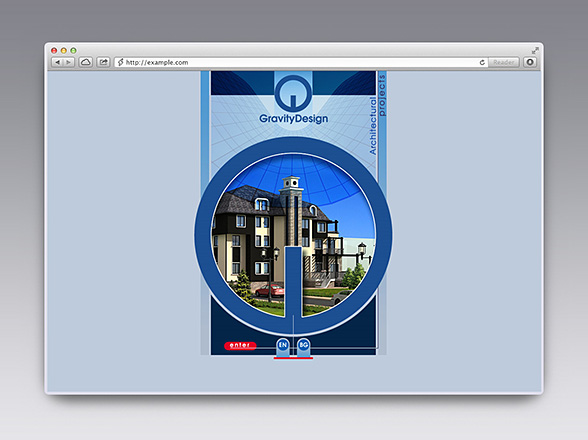Click the Architectural vertical text
This screenshot has height=440, width=588.
click(373, 126)
